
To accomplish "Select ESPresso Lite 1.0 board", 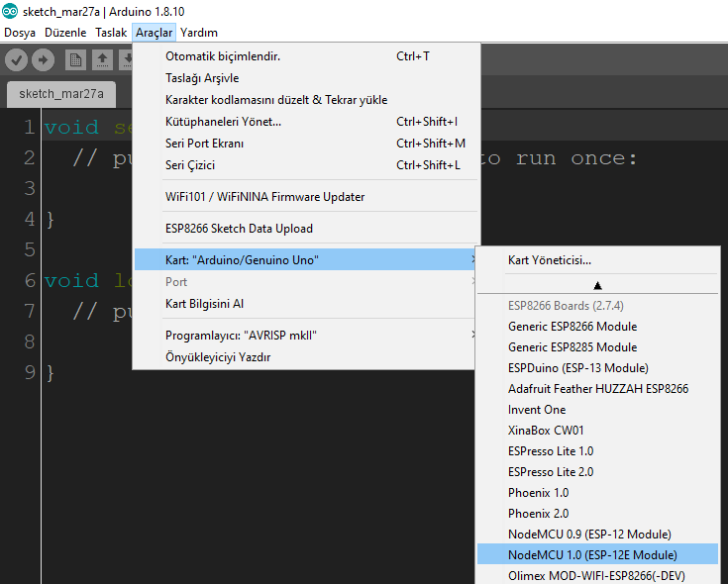I will [598, 451].
